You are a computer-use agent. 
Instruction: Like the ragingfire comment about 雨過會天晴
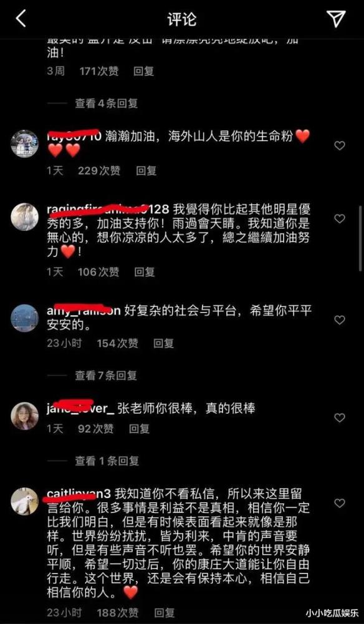pyautogui.click(x=339, y=219)
